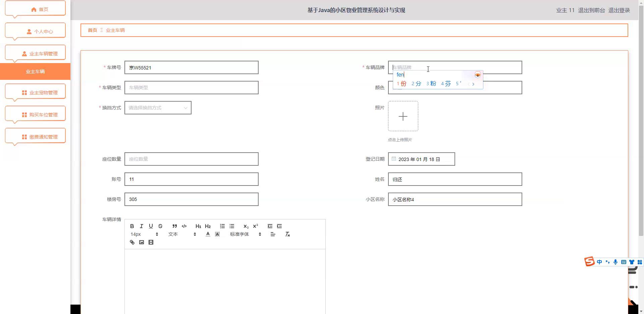Open the 标准字体 font family dropdown
Image resolution: width=644 pixels, height=314 pixels.
coord(246,234)
